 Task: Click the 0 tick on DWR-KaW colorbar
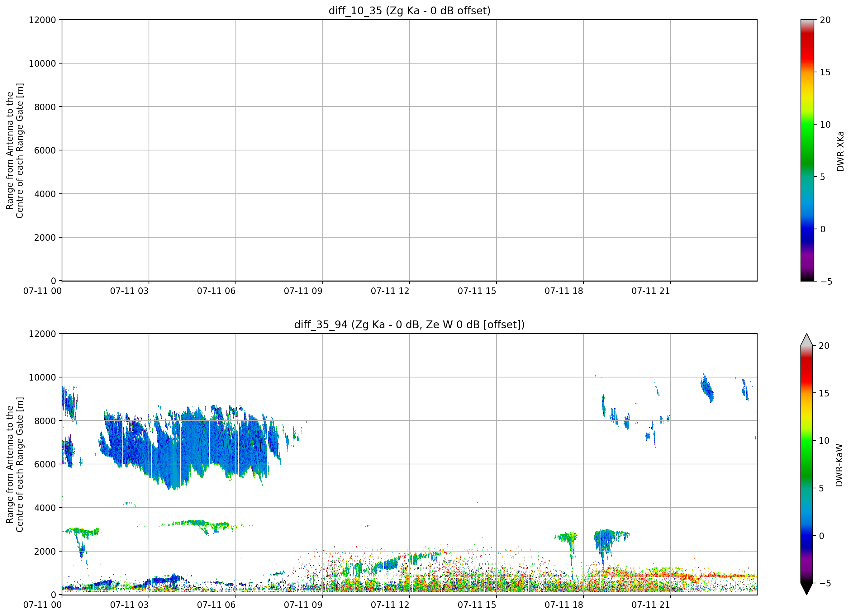click(821, 536)
